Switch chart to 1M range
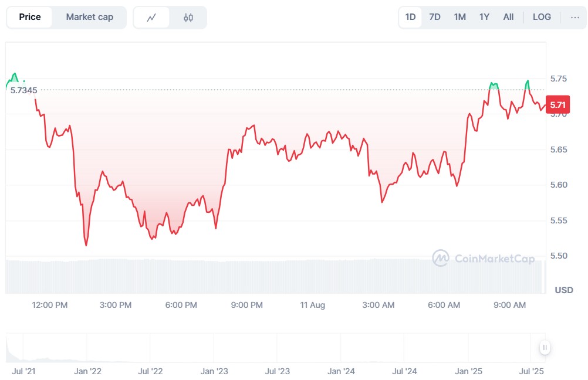The image size is (588, 380). click(459, 17)
